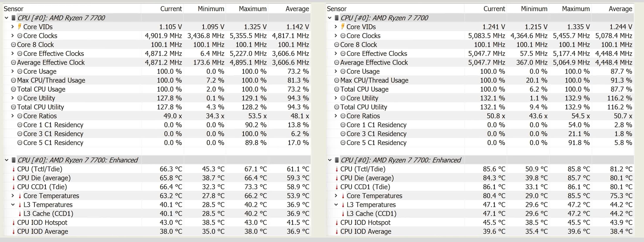Expand Core Usage in the right panel
Image resolution: width=644 pixels, height=242 pixels.
pyautogui.click(x=336, y=71)
